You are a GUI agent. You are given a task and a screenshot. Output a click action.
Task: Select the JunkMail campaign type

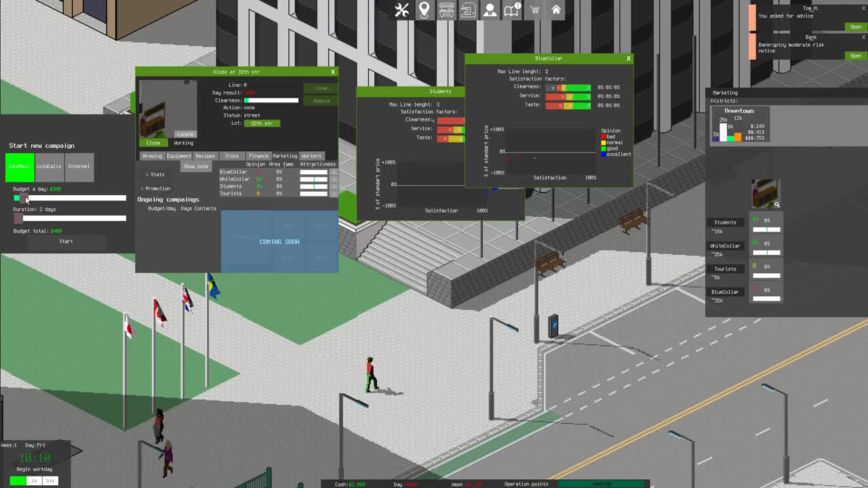pos(18,166)
